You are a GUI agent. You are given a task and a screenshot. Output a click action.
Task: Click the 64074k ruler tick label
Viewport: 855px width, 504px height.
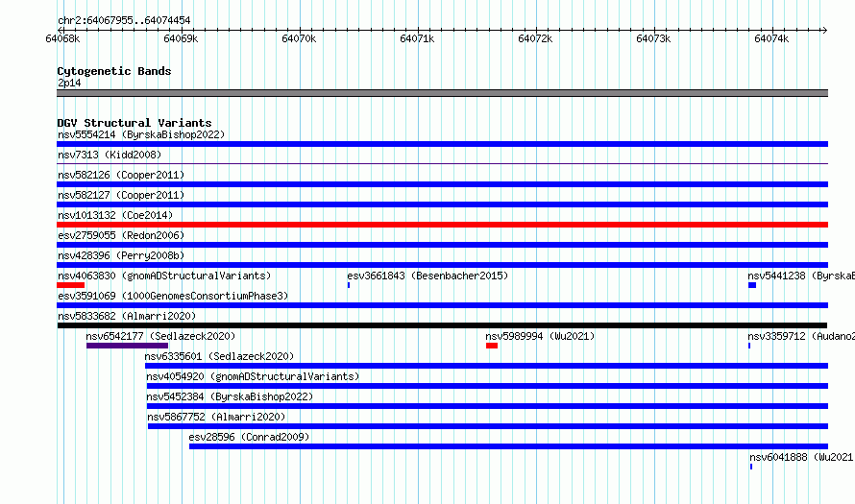[x=771, y=38]
